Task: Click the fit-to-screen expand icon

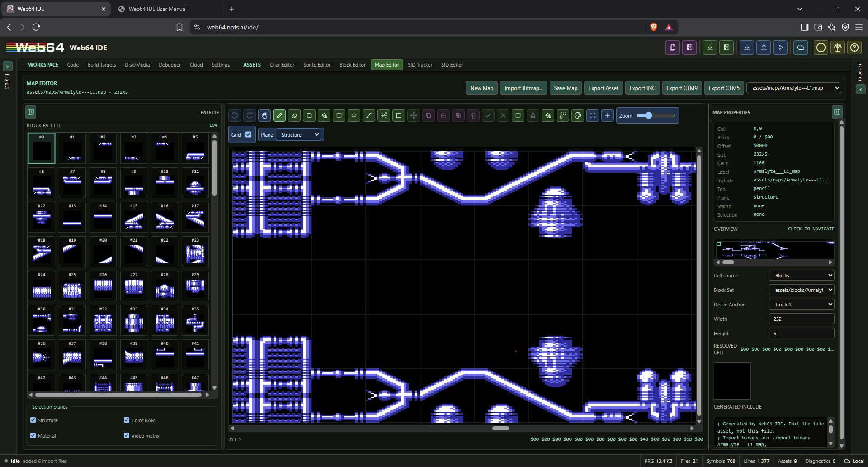Action: 593,115
